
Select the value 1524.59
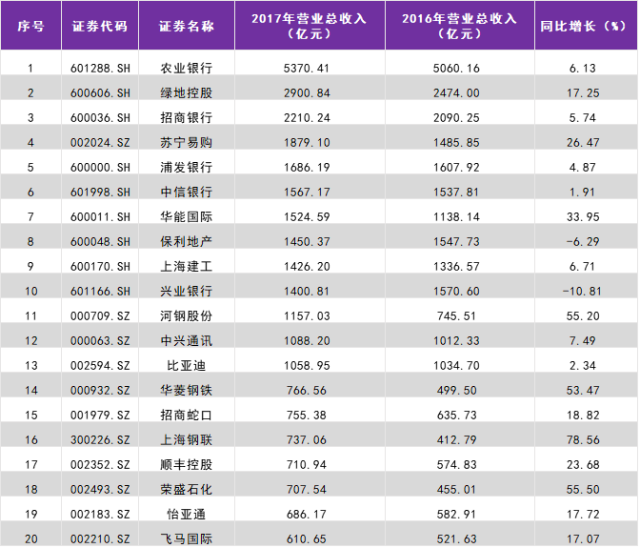tap(307, 217)
